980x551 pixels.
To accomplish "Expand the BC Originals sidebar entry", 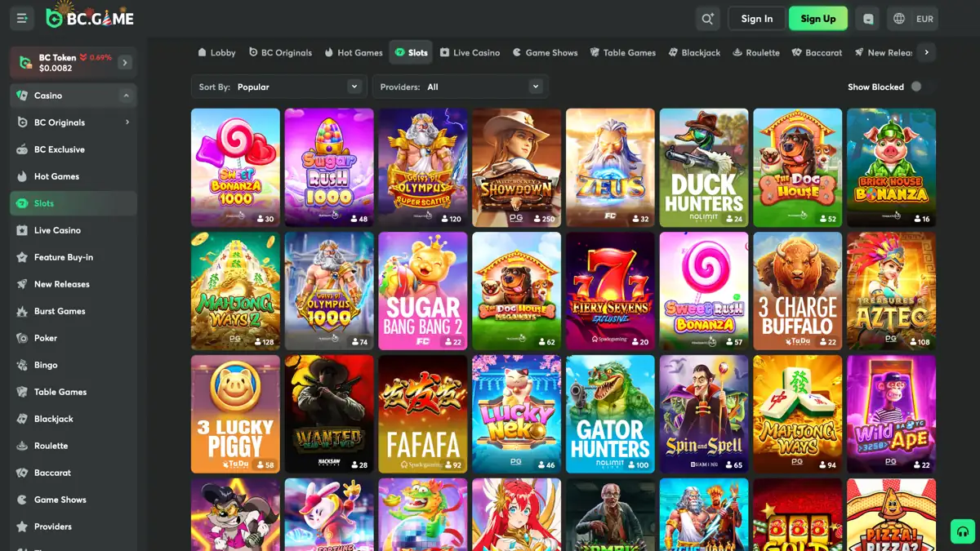I will pyautogui.click(x=73, y=122).
